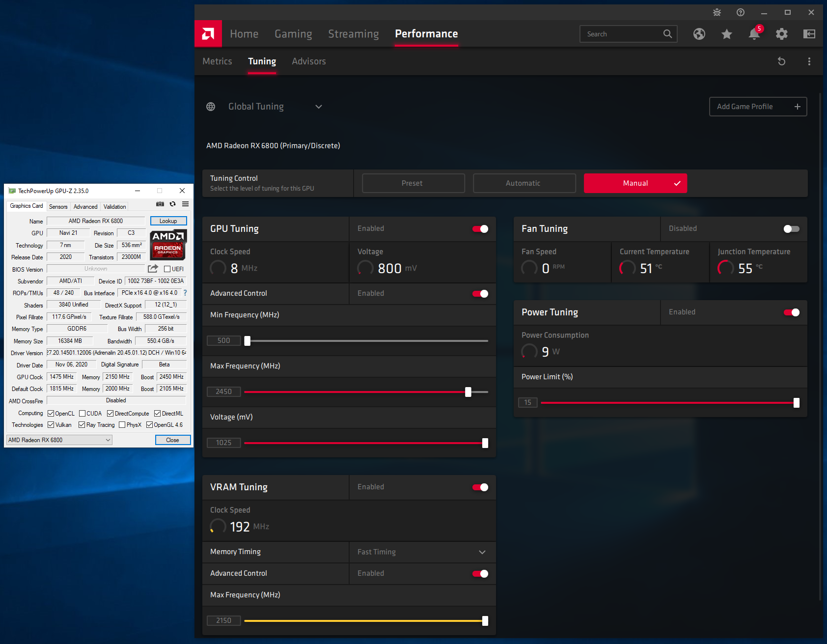
Task: Select the Automatic tuning button
Action: [524, 183]
